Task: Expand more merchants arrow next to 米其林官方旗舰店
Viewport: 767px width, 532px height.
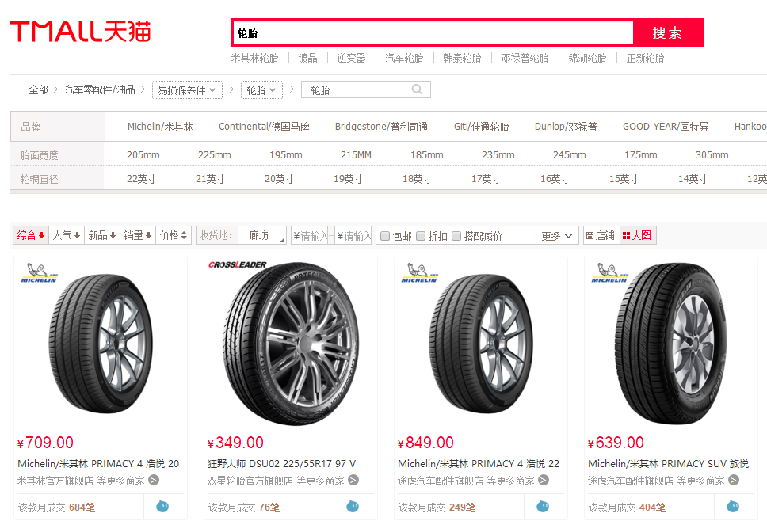Action: click(154, 481)
